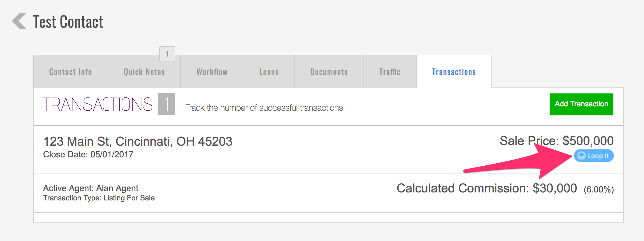Viewport: 644px width, 241px height.
Task: Click the circular checkmark inside the Loop It badge
Action: point(581,156)
